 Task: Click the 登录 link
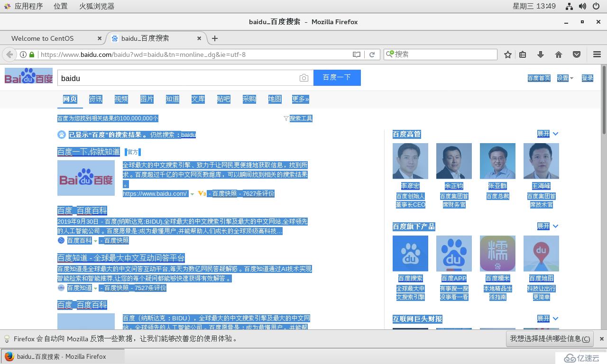(x=588, y=78)
